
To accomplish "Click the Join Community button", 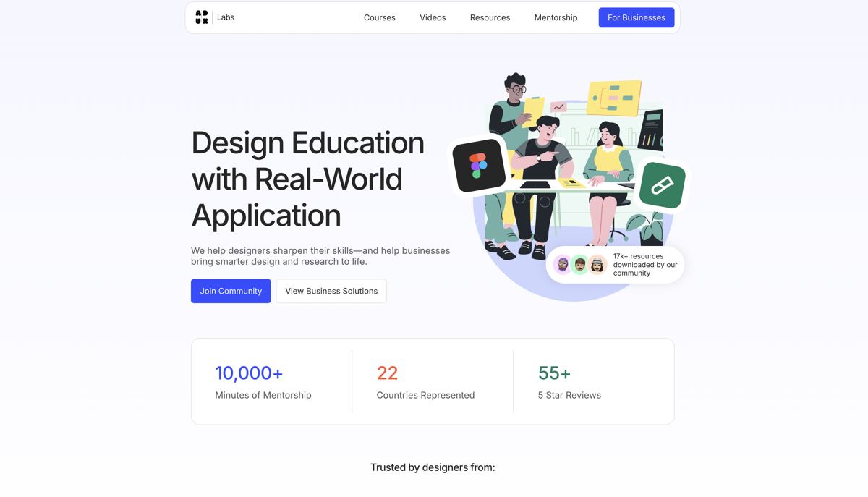I will tap(231, 291).
